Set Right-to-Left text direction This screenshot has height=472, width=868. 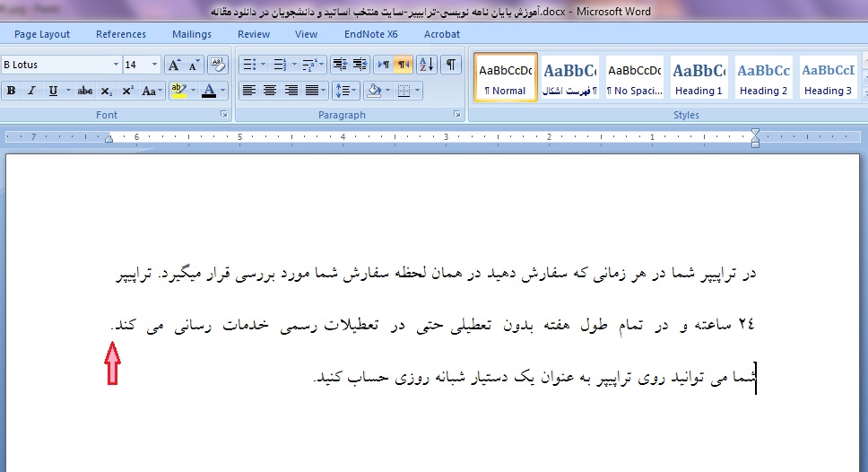[x=404, y=65]
